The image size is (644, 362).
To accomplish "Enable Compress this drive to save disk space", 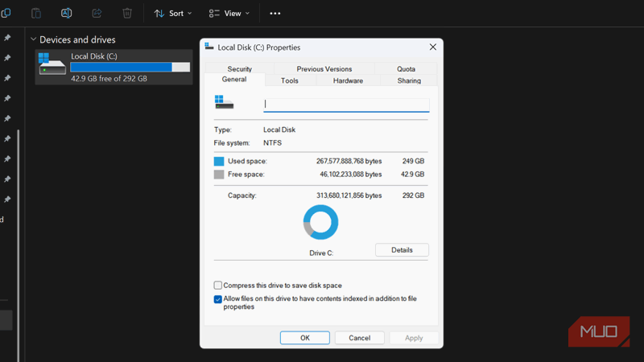I will (x=218, y=286).
